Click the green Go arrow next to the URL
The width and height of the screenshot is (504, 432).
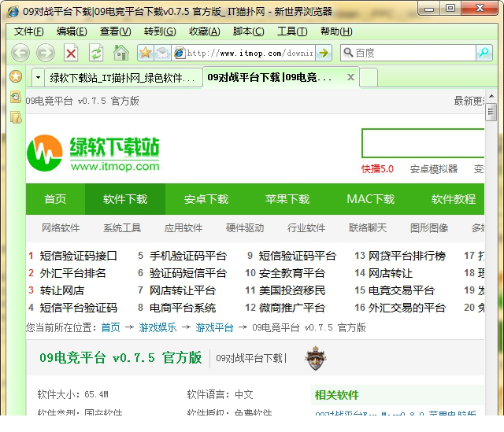coord(324,53)
